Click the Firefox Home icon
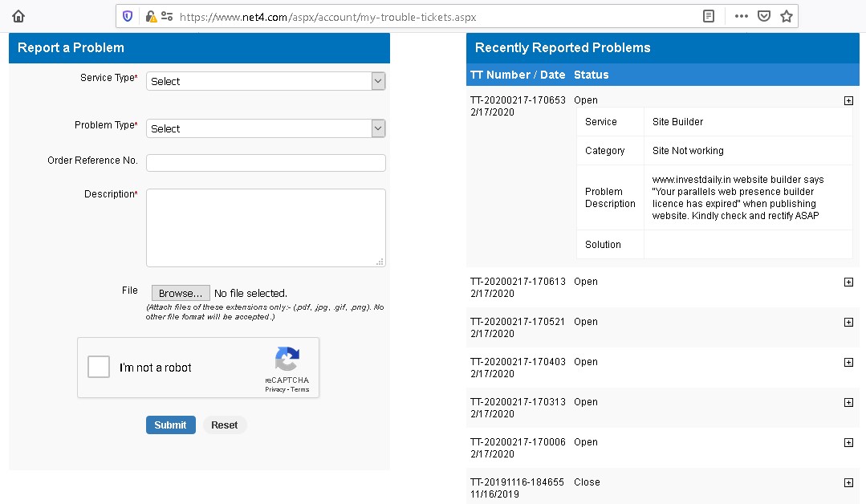This screenshot has width=866, height=504. (18, 16)
